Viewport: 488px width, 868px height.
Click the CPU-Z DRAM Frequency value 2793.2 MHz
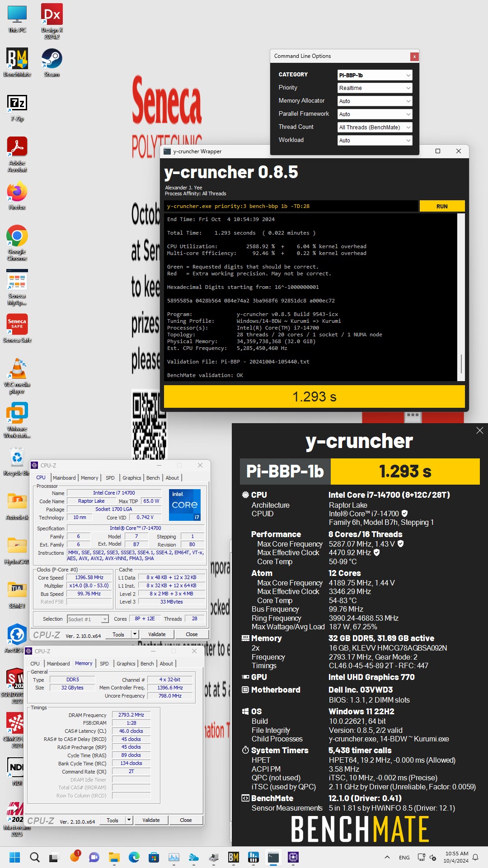[x=131, y=715]
